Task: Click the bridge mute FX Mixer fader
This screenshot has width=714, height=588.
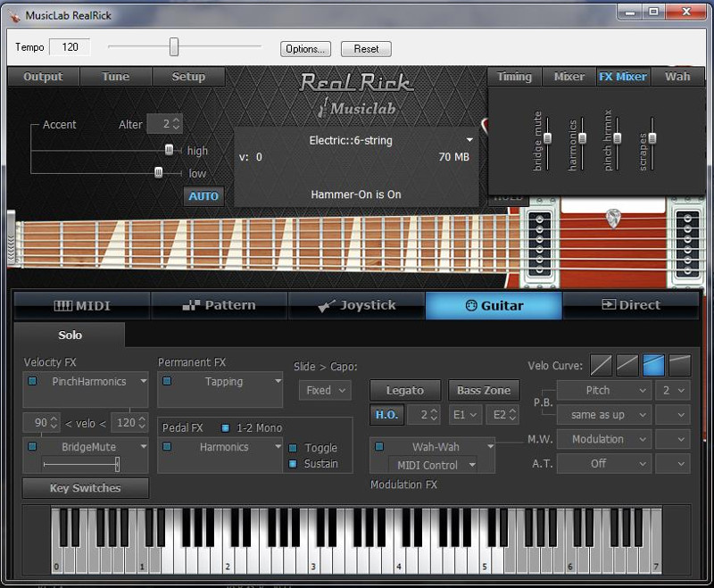Action: (548, 138)
